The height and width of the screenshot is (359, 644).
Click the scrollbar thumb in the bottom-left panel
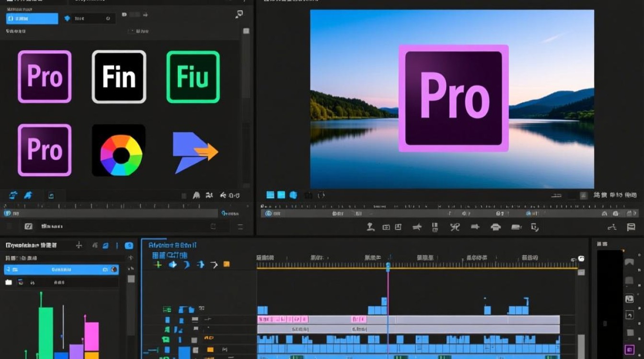pos(131,279)
